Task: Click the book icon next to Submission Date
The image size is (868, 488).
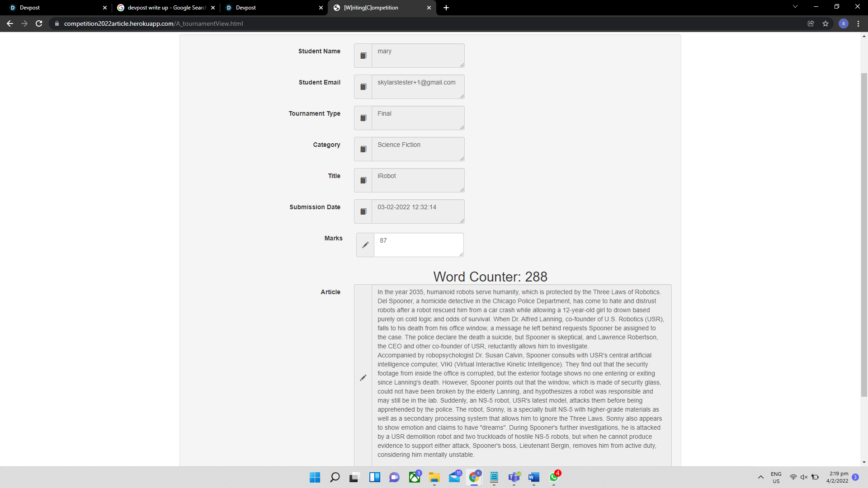Action: point(363,211)
